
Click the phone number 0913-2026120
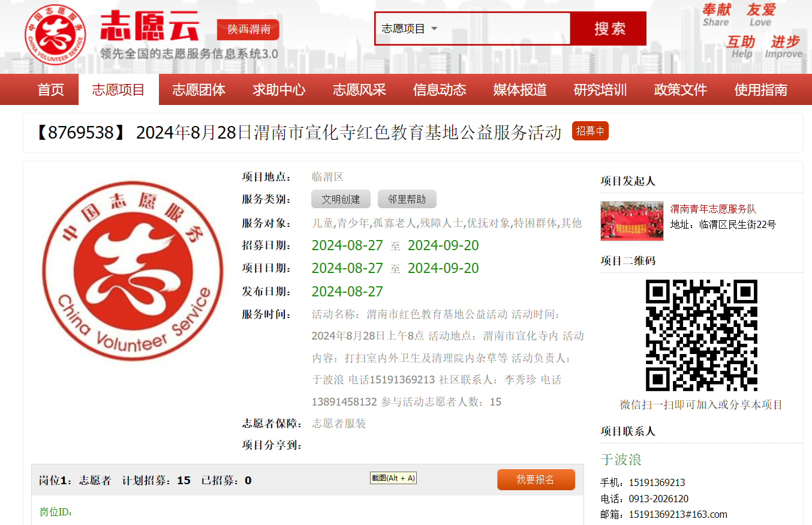point(658,499)
